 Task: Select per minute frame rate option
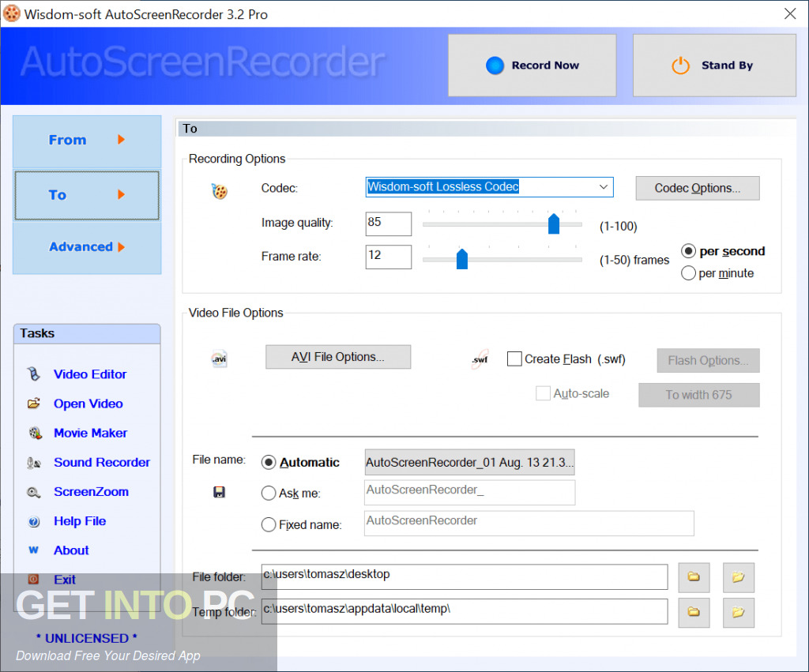pyautogui.click(x=688, y=272)
